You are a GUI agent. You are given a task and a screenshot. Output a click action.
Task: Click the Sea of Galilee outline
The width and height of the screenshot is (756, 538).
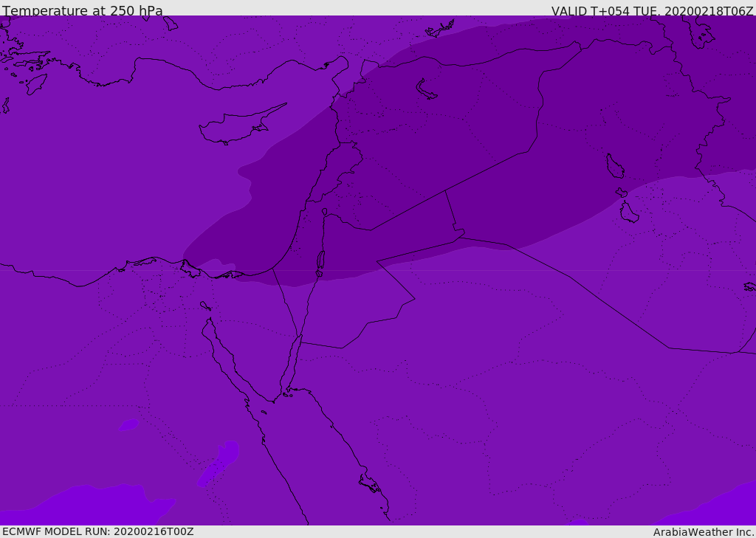coord(324,213)
